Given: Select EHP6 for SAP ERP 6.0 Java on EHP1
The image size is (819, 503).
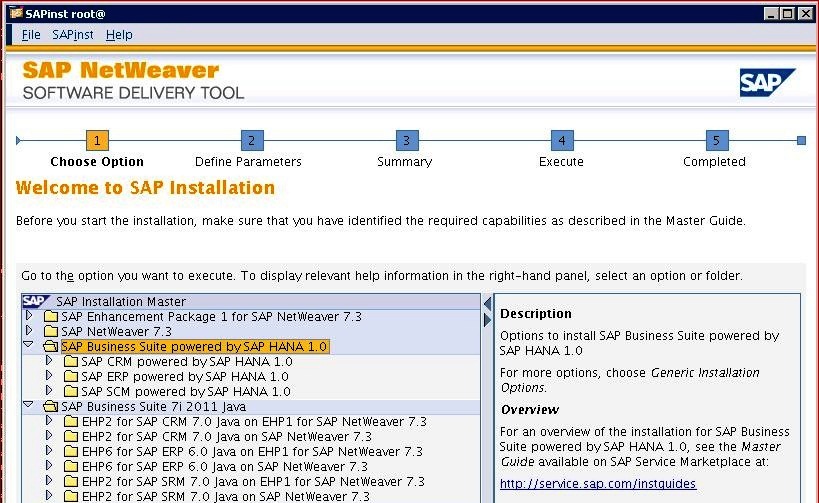Looking at the screenshot, I should (x=252, y=451).
